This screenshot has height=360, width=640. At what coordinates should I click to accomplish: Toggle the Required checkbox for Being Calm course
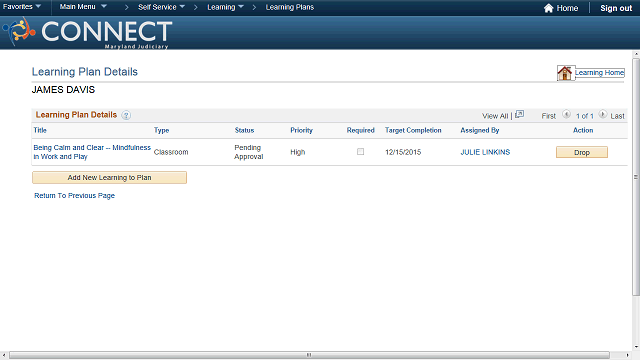point(360,152)
